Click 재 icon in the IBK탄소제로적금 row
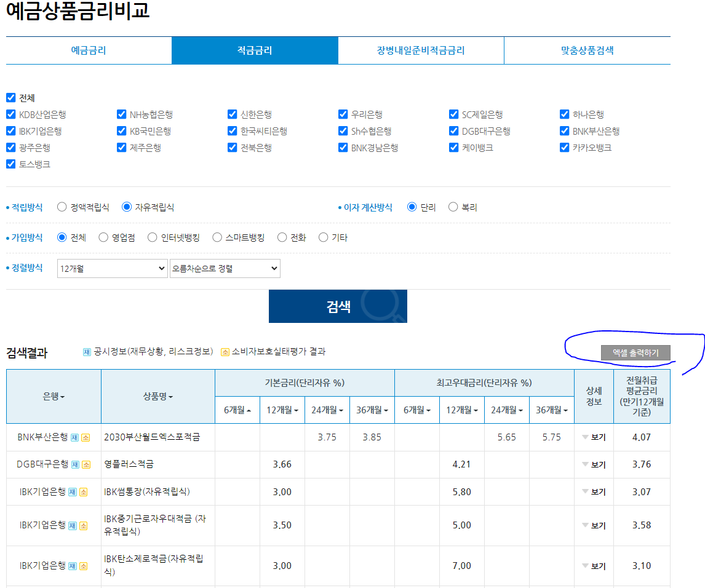705x588 pixels. tap(73, 566)
